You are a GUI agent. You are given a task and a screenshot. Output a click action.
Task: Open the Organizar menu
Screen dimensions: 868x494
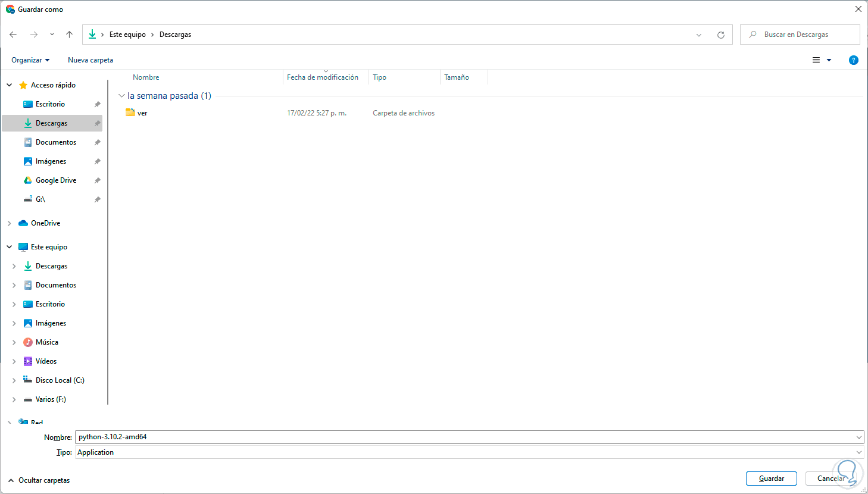click(x=30, y=60)
